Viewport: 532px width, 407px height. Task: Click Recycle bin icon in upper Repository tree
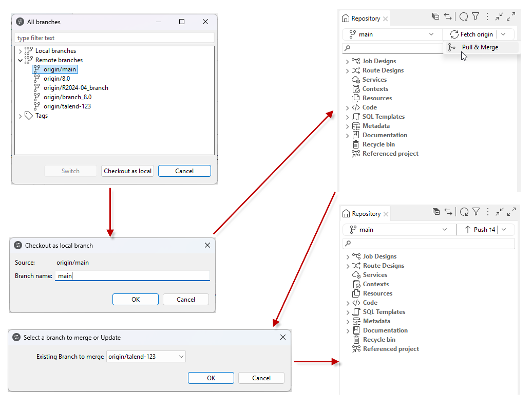(x=355, y=144)
